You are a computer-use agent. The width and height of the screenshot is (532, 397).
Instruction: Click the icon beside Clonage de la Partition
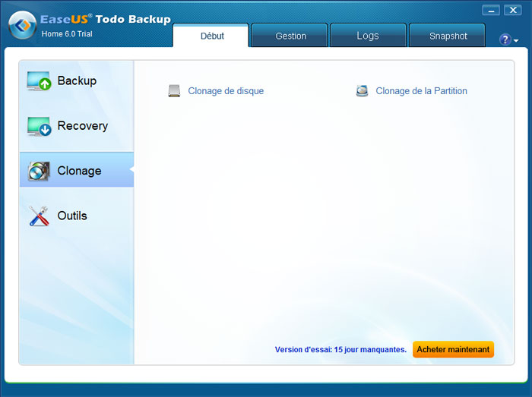click(x=363, y=91)
